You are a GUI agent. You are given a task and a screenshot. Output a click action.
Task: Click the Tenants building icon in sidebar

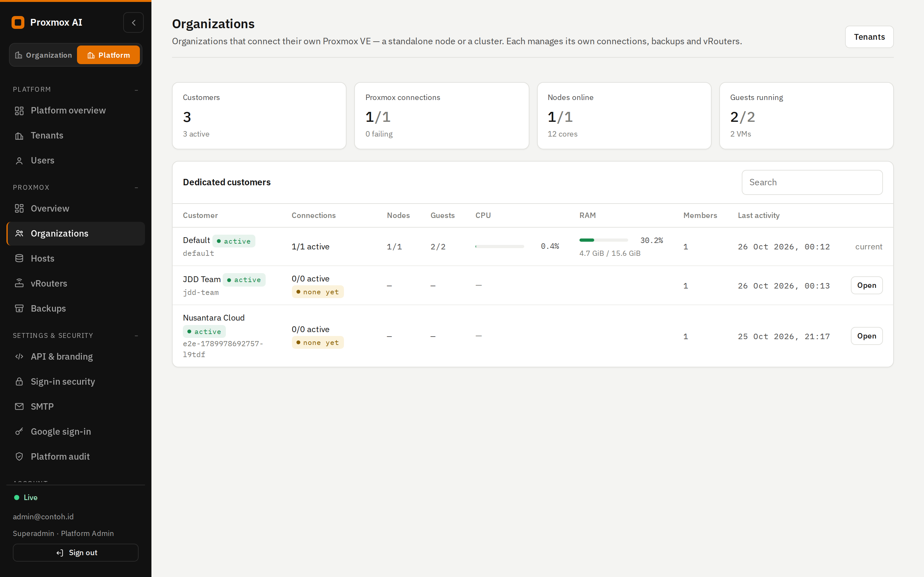(19, 136)
